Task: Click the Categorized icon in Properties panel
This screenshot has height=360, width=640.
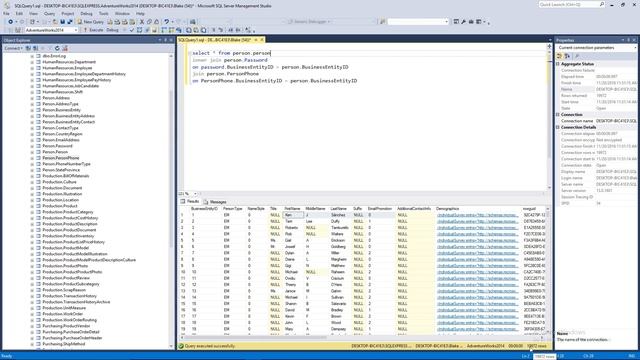Action: [560, 56]
